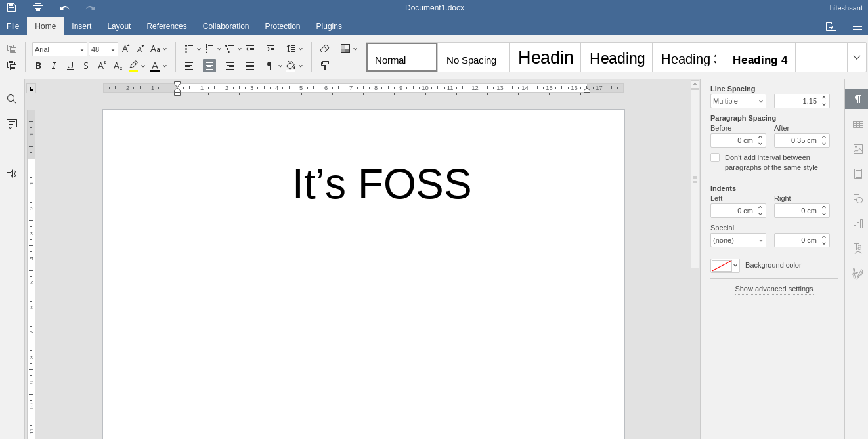Open the Special indent dropdown
Image resolution: width=868 pixels, height=439 pixels.
click(738, 240)
